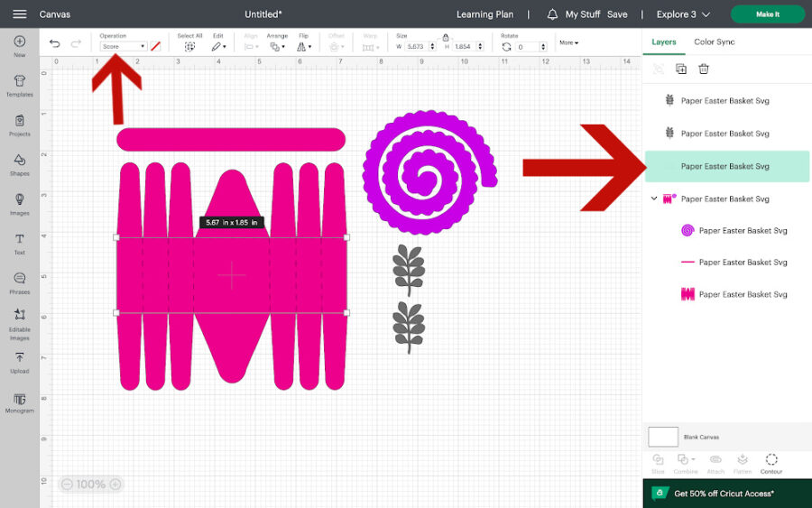Click the Monogram tool icon
812x508 pixels.
(x=19, y=402)
